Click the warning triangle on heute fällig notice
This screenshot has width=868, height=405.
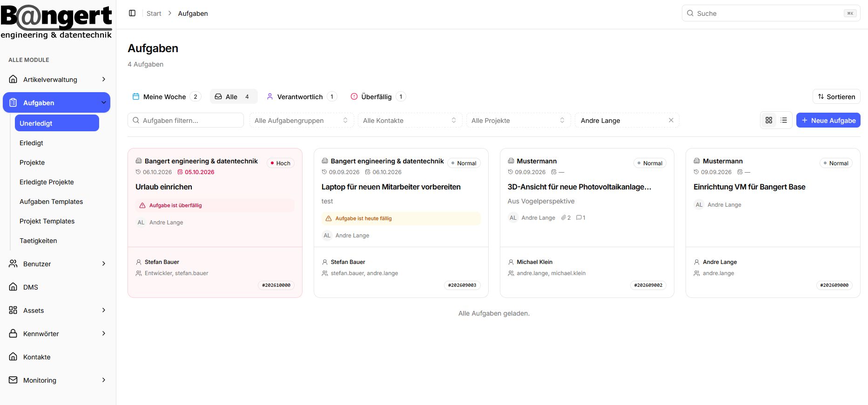[329, 218]
